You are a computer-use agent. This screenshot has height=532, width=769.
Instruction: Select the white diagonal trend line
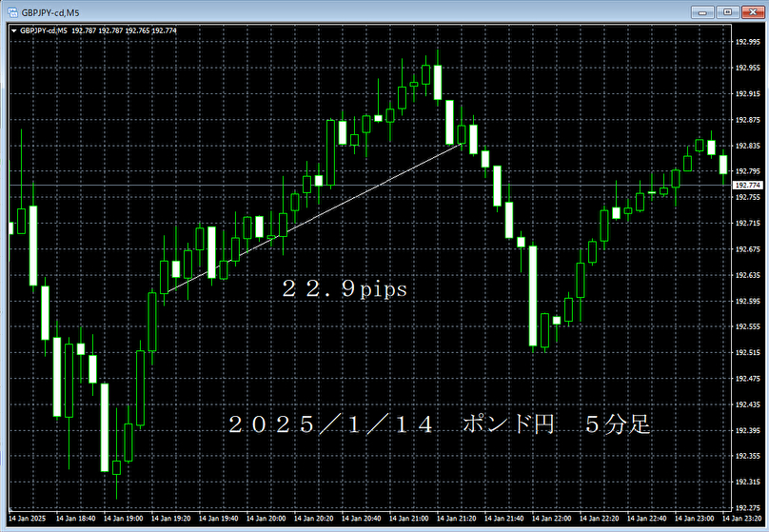click(314, 219)
